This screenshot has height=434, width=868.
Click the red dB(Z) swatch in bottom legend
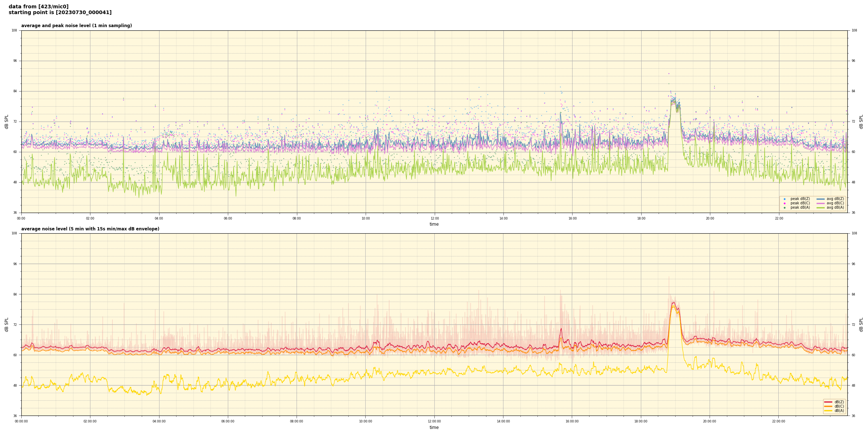point(828,402)
